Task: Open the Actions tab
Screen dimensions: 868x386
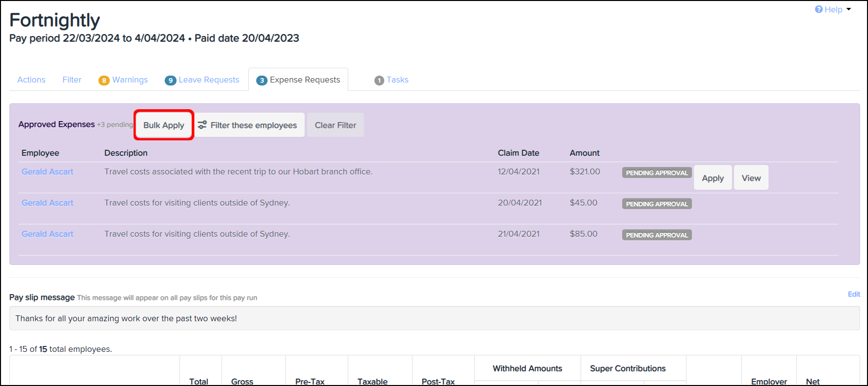Action: pyautogui.click(x=31, y=80)
